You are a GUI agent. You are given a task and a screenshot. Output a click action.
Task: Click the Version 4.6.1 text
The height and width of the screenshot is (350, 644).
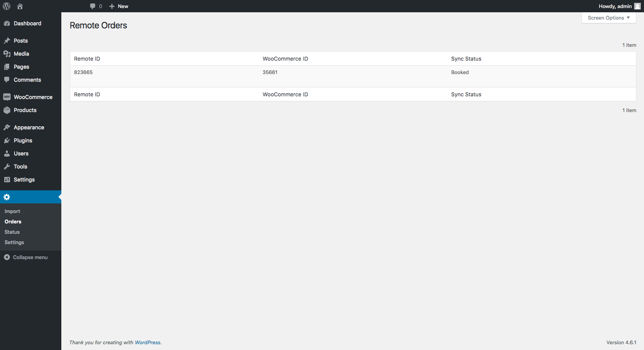pyautogui.click(x=621, y=342)
